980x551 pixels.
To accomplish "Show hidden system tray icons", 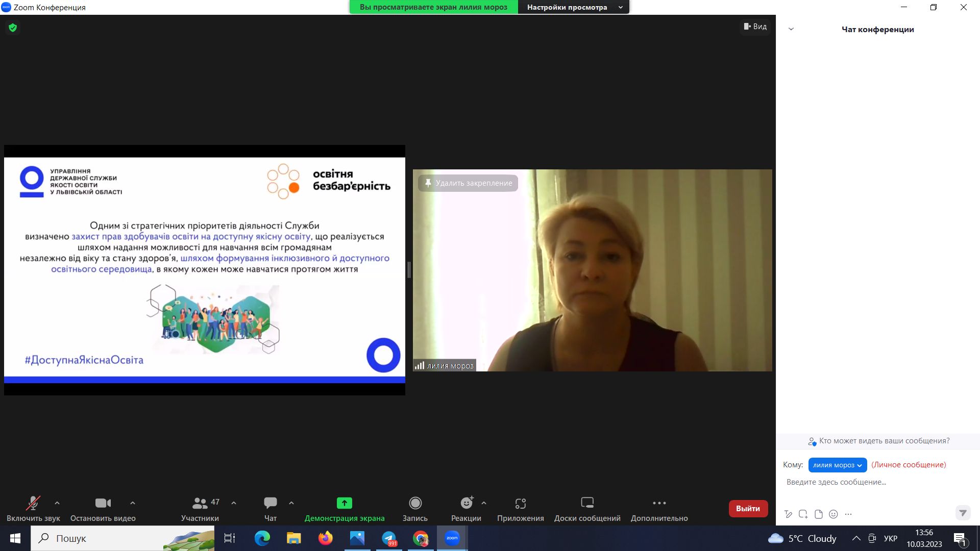I will coord(856,538).
